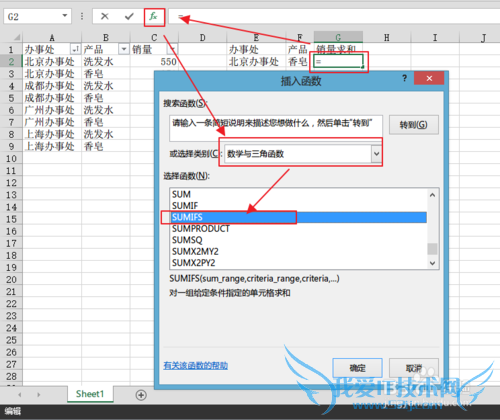Open the 销量 filter dropdown in C1
This screenshot has width=500, height=420.
click(x=172, y=49)
